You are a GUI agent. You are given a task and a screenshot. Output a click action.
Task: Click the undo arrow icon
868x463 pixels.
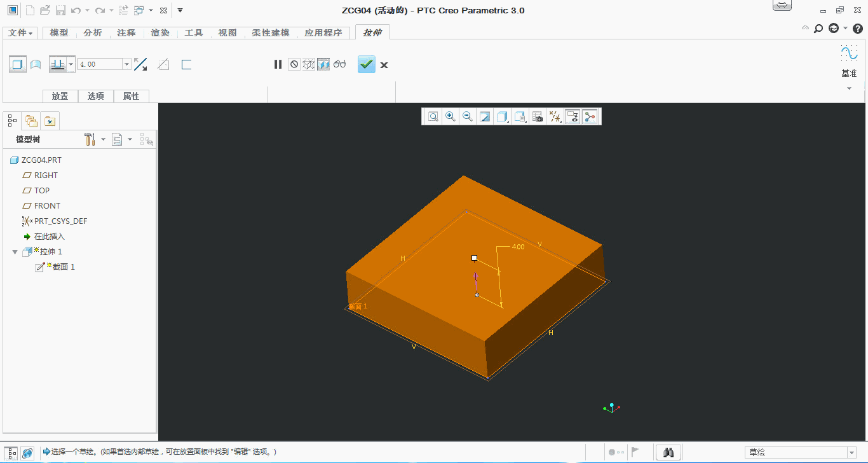pyautogui.click(x=76, y=10)
